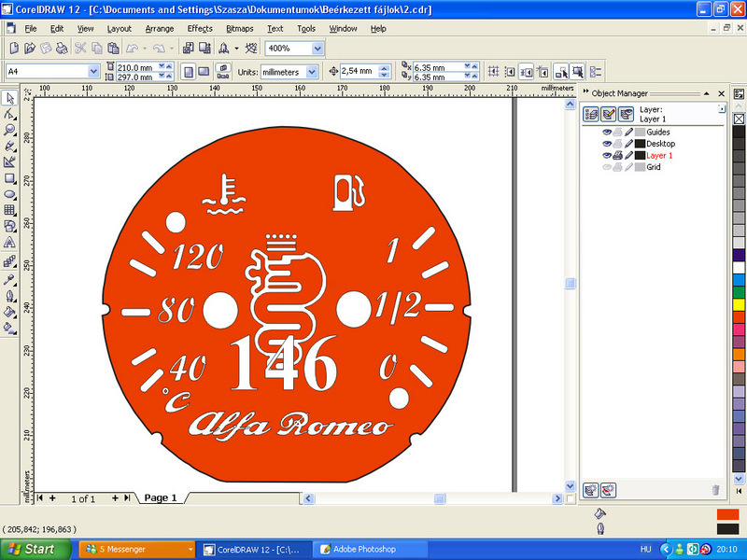
Task: Click the vertical scrollbar down arrow
Action: 570,485
